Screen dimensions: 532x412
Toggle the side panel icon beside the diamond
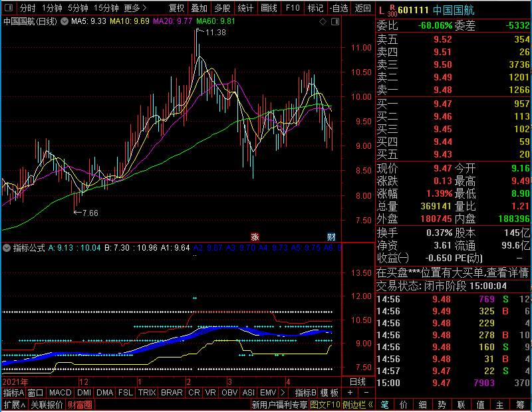tap(335, 22)
